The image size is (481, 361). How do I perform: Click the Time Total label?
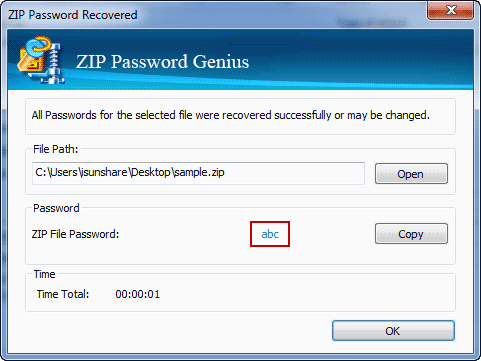point(63,294)
